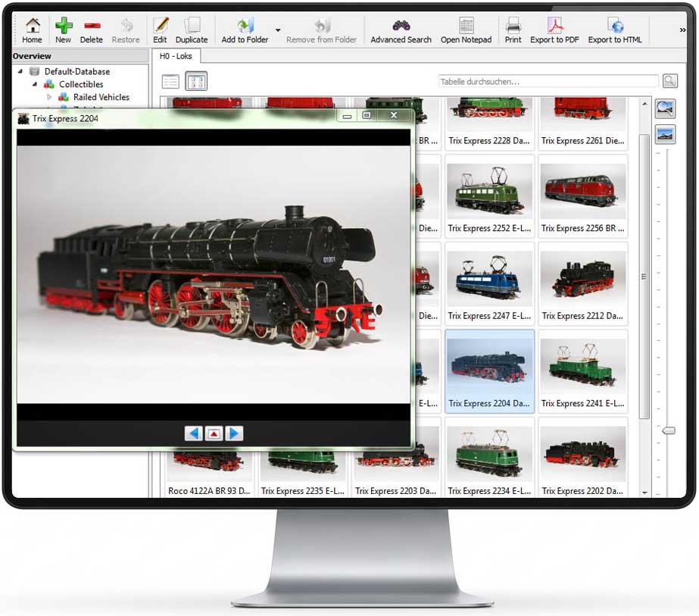Select Trix Express 2212 steam locomotive thumbnail

pyautogui.click(x=582, y=283)
